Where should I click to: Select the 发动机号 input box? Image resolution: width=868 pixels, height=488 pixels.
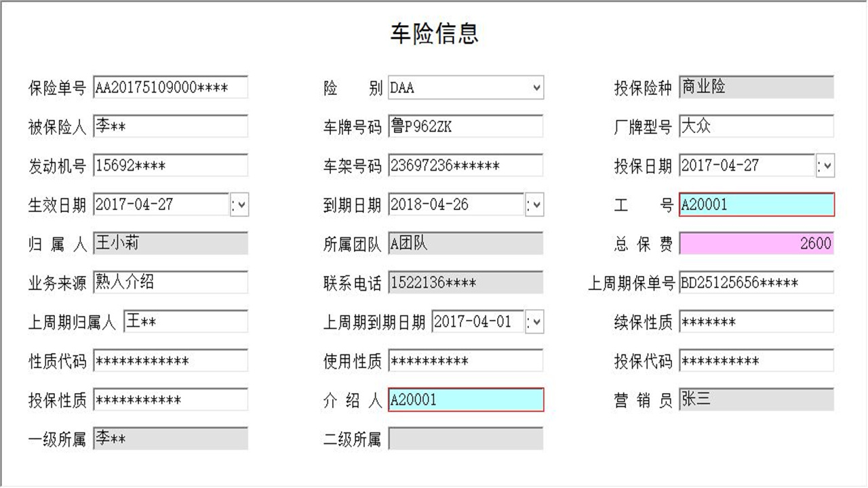(x=170, y=165)
